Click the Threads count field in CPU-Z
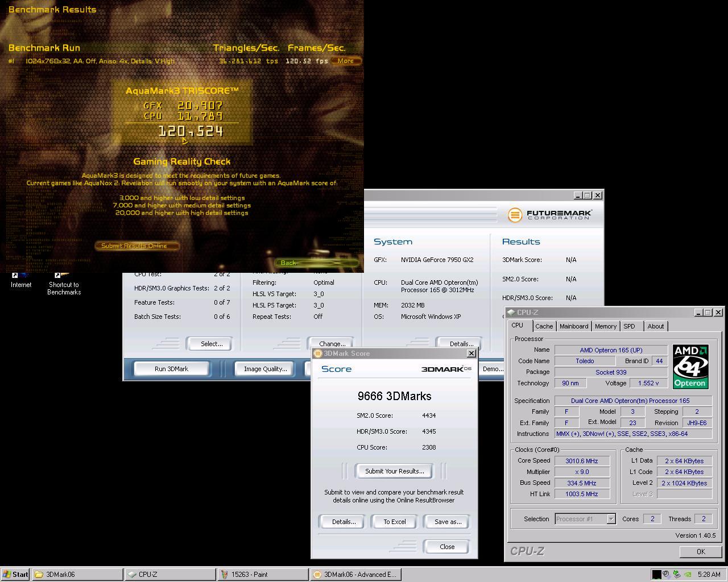 coord(703,519)
